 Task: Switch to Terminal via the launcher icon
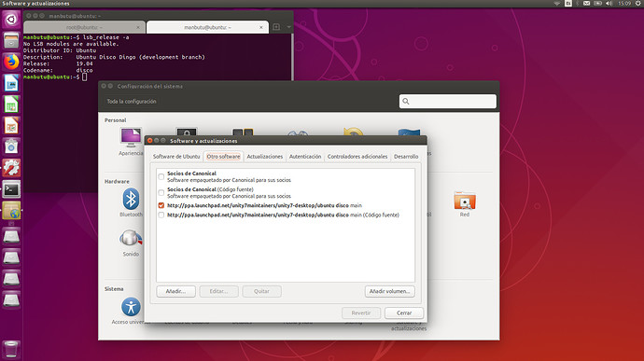(x=11, y=189)
